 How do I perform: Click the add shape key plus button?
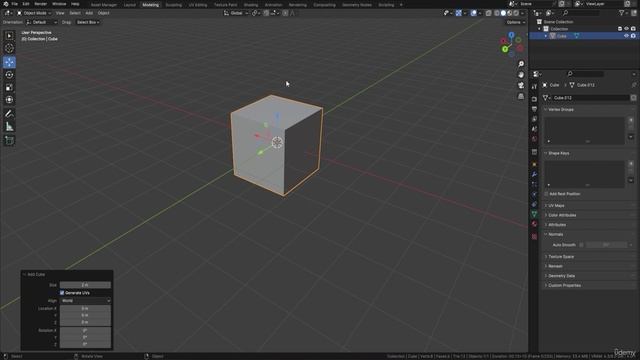[631, 164]
